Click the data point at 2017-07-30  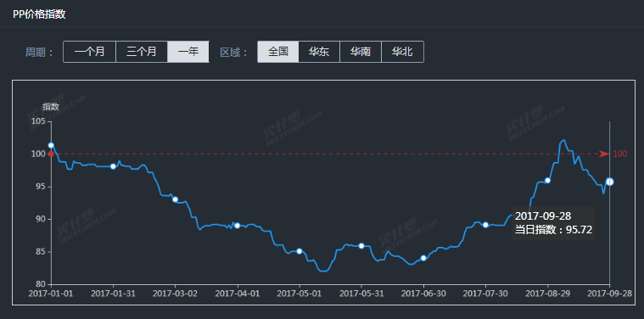coord(485,225)
